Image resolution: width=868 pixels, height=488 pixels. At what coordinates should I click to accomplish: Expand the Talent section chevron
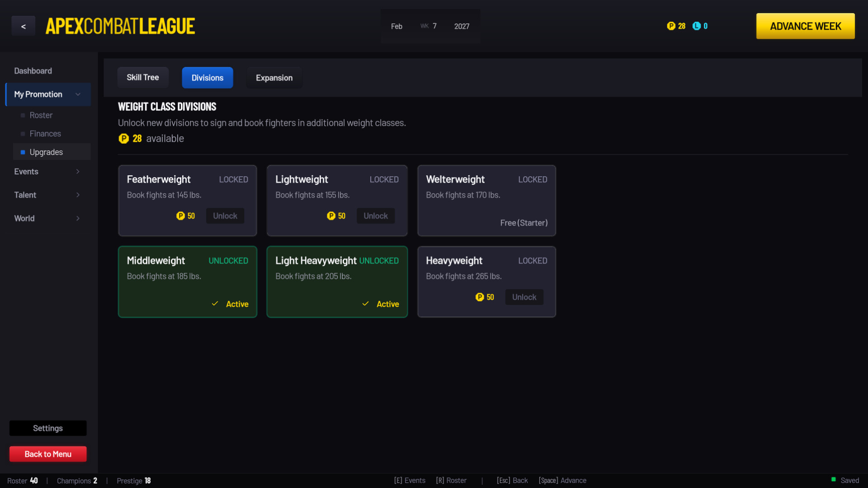(x=77, y=195)
